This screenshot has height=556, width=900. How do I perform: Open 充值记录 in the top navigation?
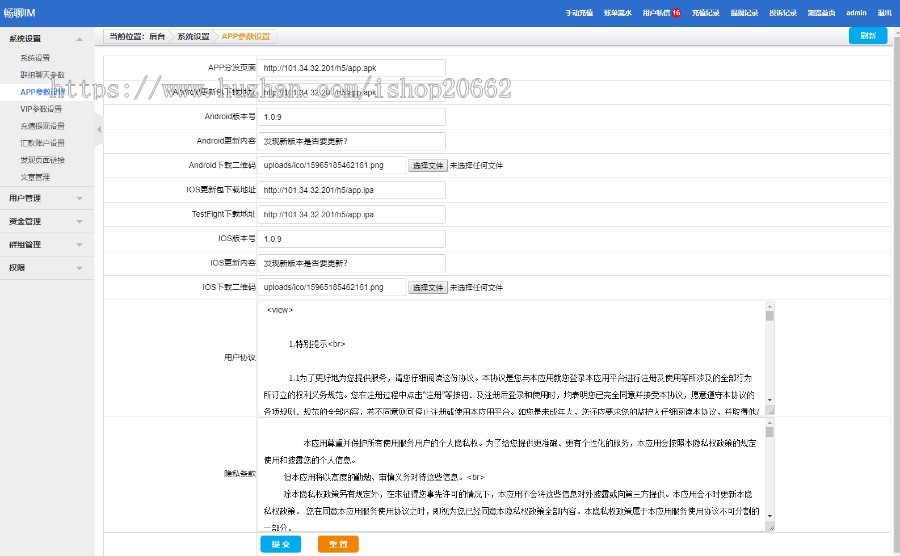pos(706,13)
